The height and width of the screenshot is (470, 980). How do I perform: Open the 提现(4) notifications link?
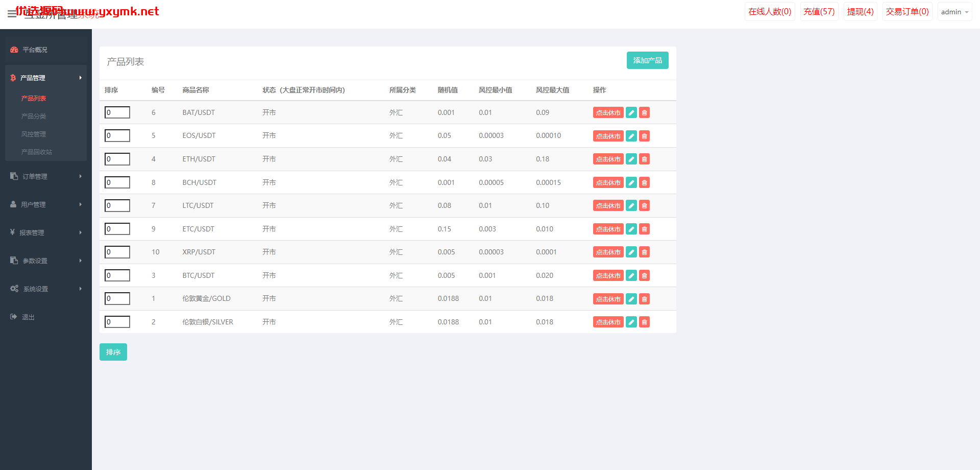[860, 12]
